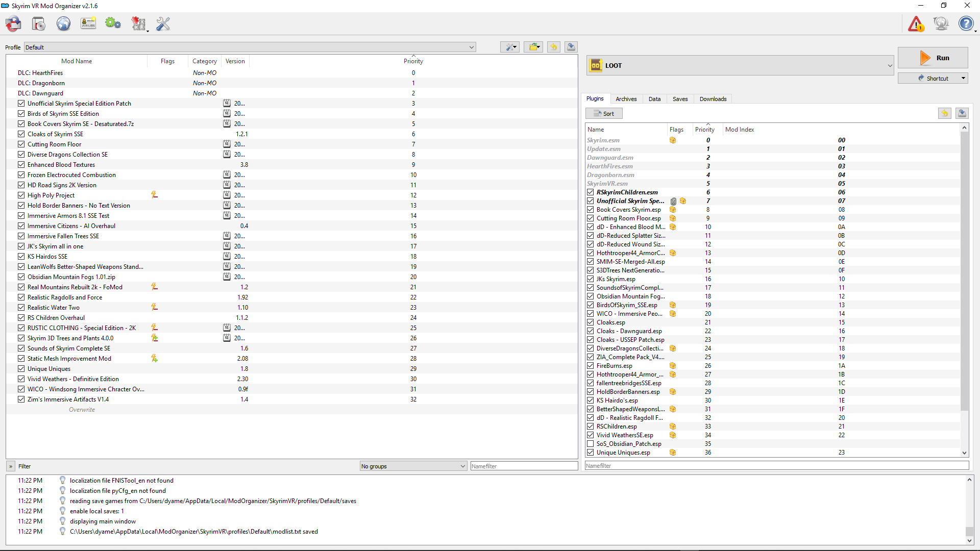This screenshot has height=551, width=980.
Task: Click create mod list backup icon
Action: (571, 47)
